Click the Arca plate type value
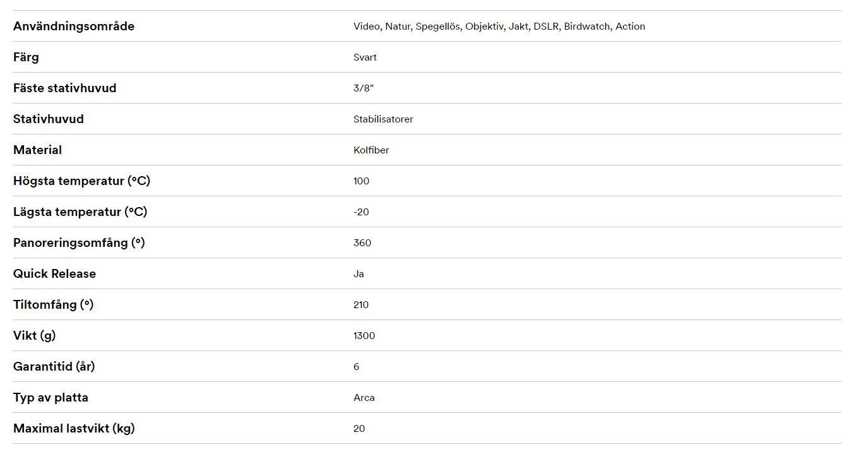The image size is (868, 454). click(364, 398)
